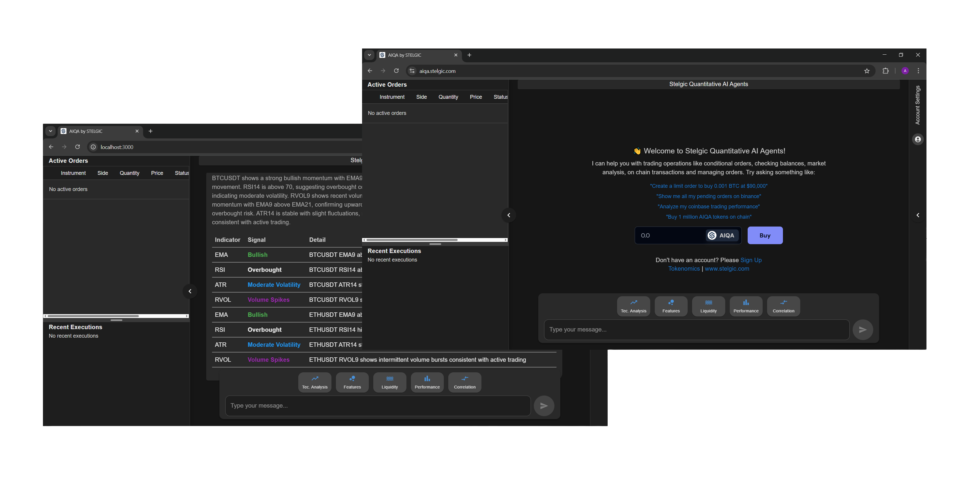
Task: Go back in localhost window
Action: pos(51,147)
